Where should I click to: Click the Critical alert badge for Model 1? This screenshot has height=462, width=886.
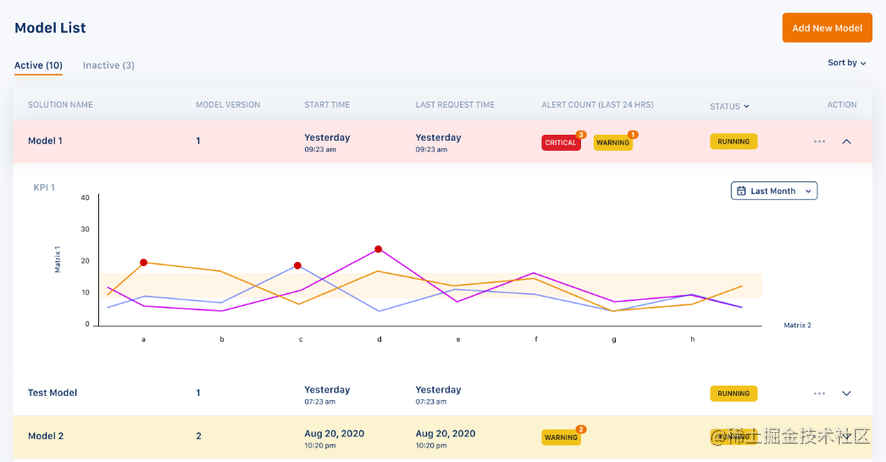(x=561, y=143)
